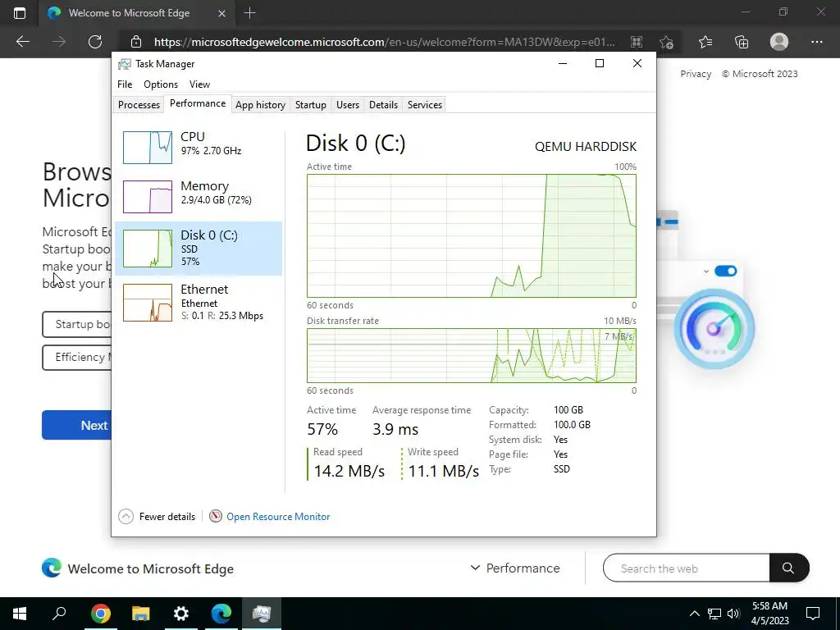840x630 pixels.
Task: Open the QR code / apps icon in address bar
Action: pos(636,42)
